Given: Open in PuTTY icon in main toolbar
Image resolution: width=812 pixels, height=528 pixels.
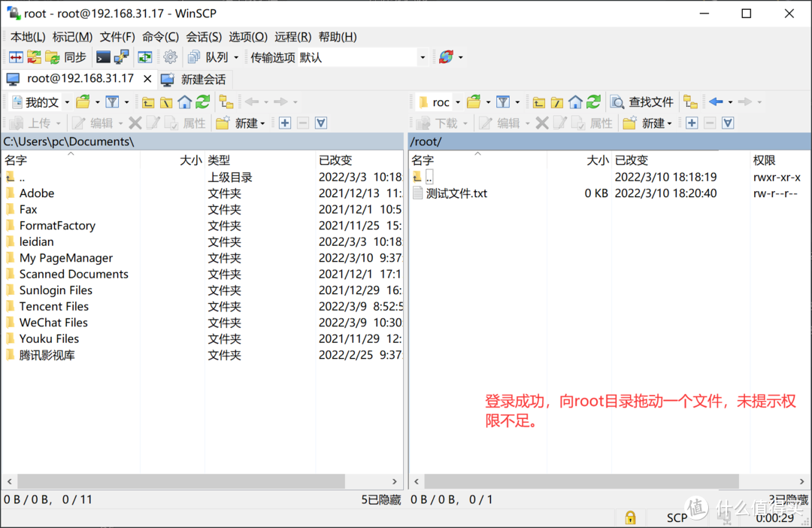Looking at the screenshot, I should [x=122, y=57].
